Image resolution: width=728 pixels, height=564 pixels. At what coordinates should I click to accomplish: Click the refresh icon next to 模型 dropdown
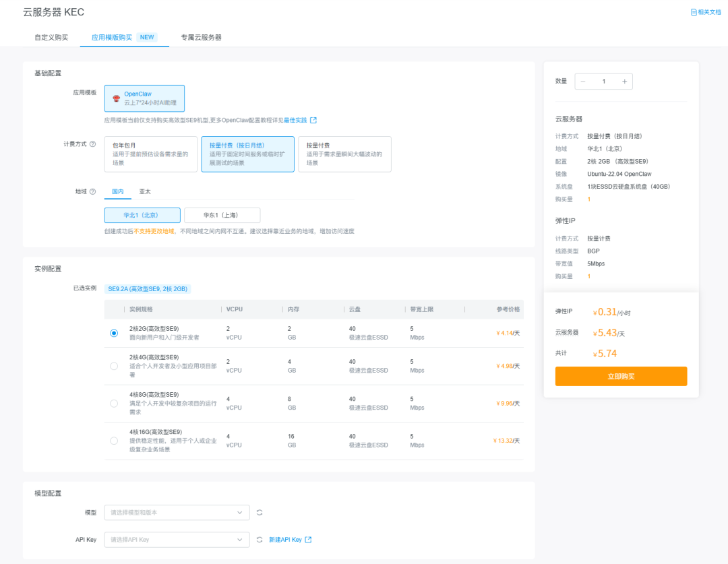tap(260, 513)
